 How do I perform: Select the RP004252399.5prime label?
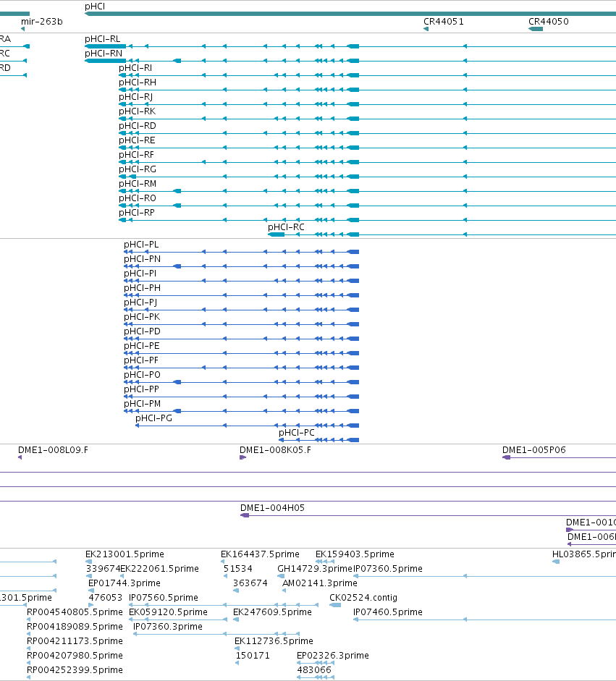click(x=75, y=669)
